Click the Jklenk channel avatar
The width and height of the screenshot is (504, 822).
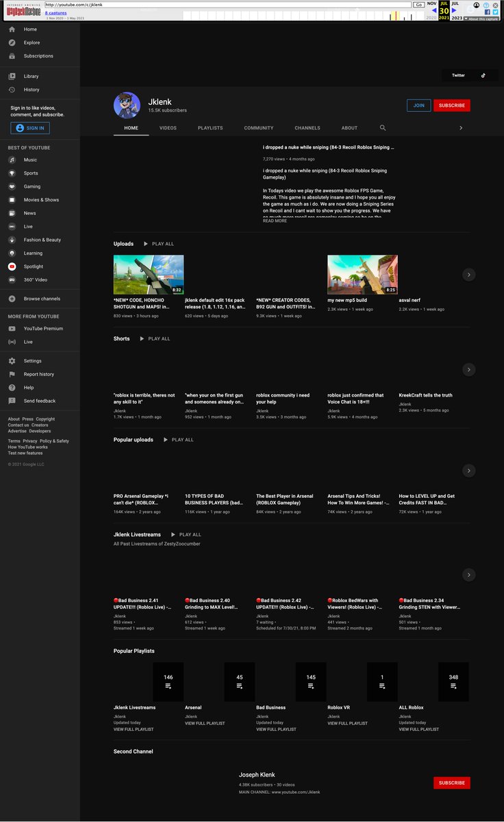127,105
